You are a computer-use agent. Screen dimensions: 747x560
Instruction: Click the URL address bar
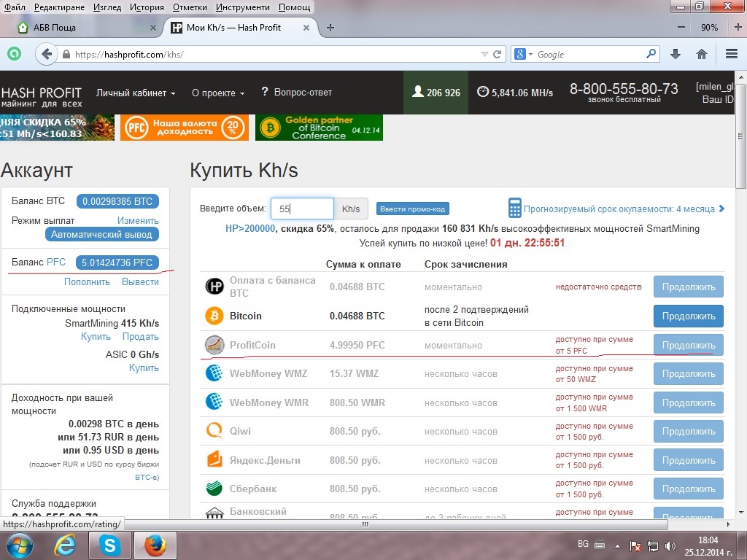pyautogui.click(x=276, y=54)
